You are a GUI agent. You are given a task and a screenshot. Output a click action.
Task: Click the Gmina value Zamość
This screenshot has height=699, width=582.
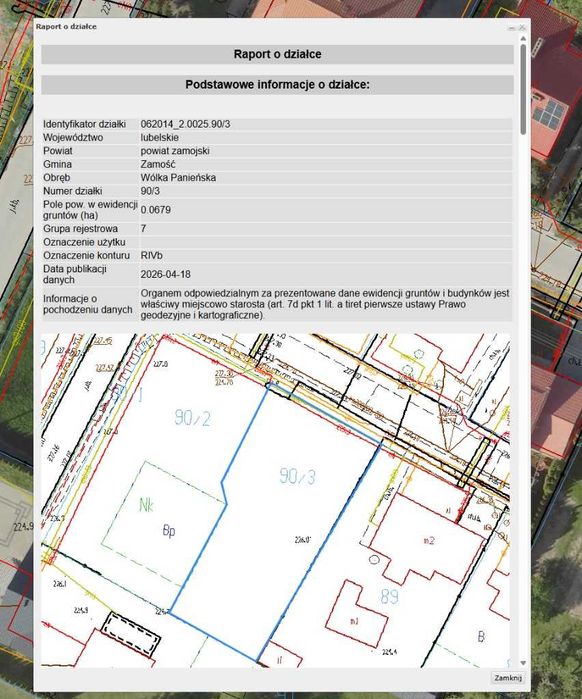pos(158,164)
